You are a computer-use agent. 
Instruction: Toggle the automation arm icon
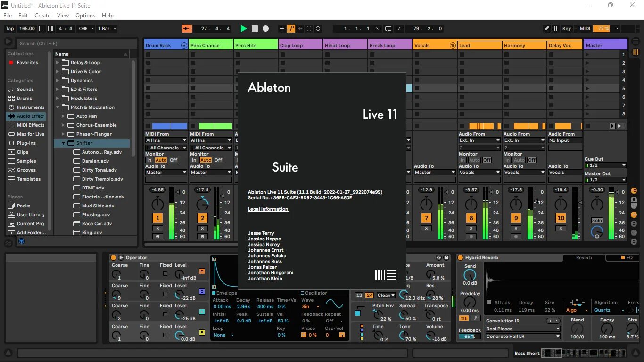click(291, 29)
